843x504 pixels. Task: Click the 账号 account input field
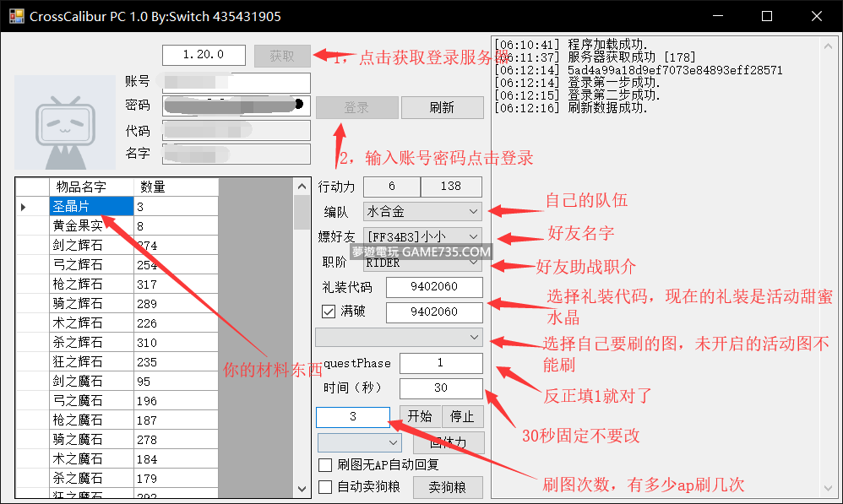click(237, 83)
